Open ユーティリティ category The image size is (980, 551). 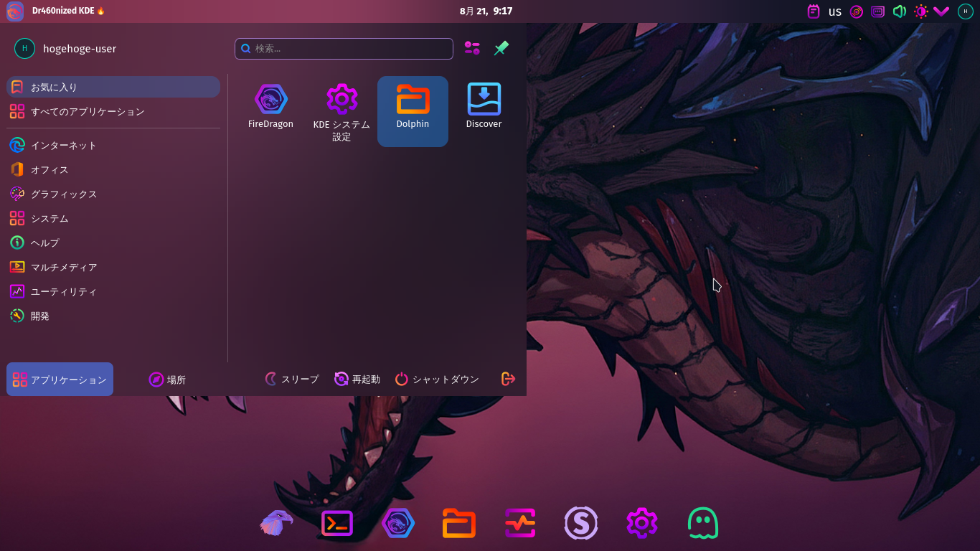pyautogui.click(x=113, y=291)
